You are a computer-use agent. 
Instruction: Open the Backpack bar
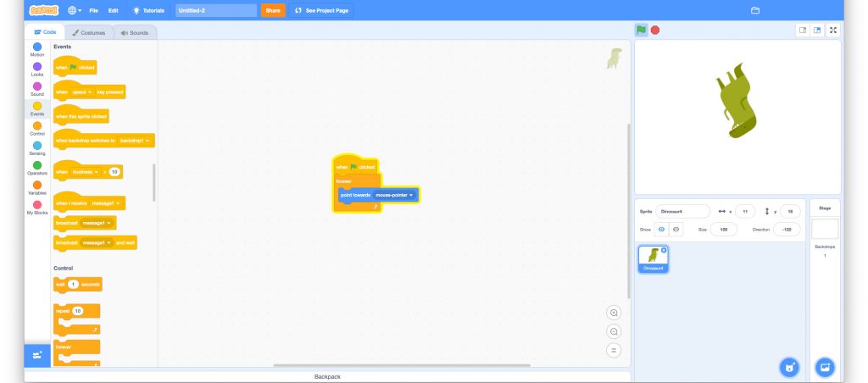327,377
